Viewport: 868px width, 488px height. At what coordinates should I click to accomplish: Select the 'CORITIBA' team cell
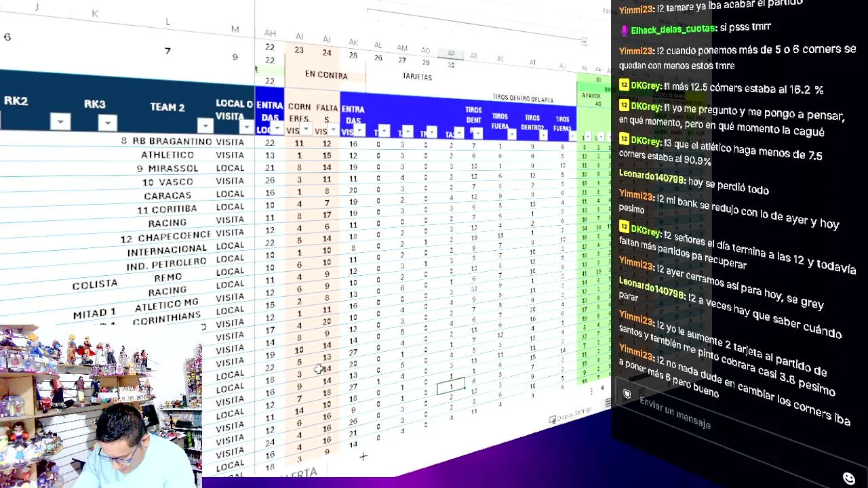tap(174, 209)
